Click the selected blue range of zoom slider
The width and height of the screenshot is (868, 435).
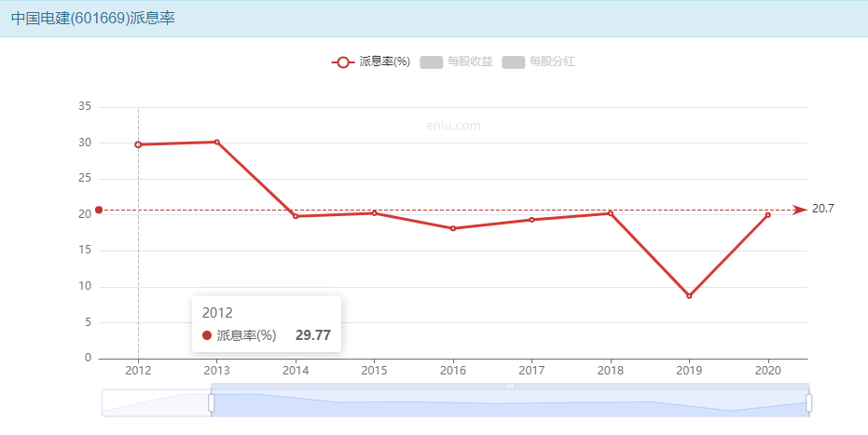(510, 403)
